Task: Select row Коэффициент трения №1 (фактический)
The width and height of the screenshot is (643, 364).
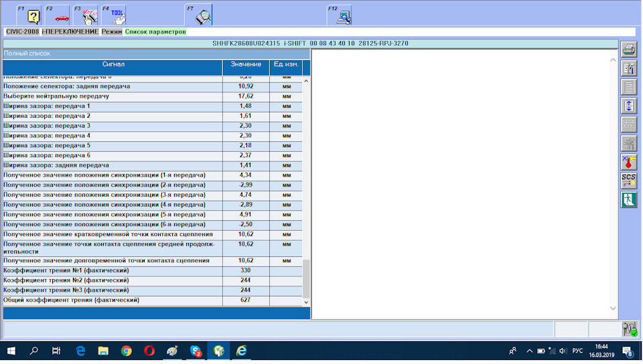Action: [153, 270]
